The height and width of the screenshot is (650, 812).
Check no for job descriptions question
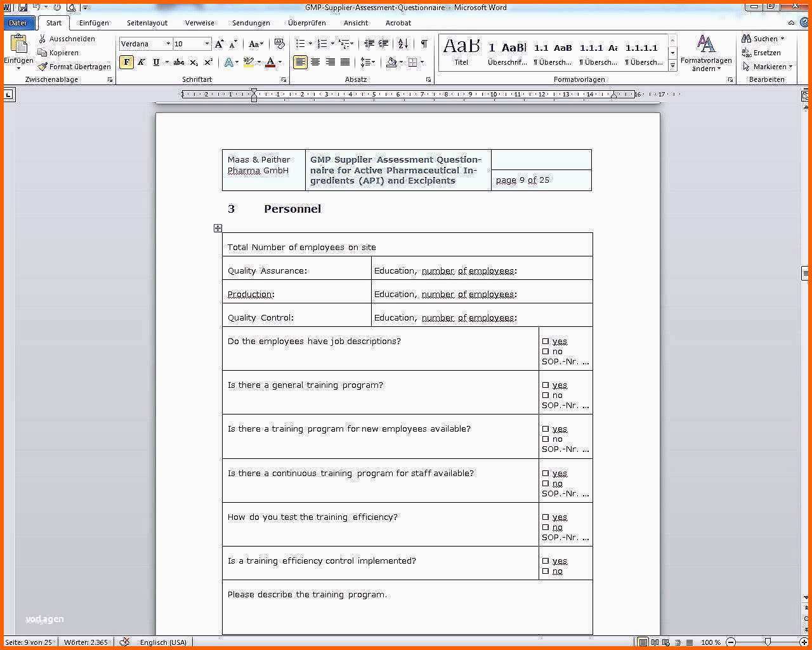[546, 352]
